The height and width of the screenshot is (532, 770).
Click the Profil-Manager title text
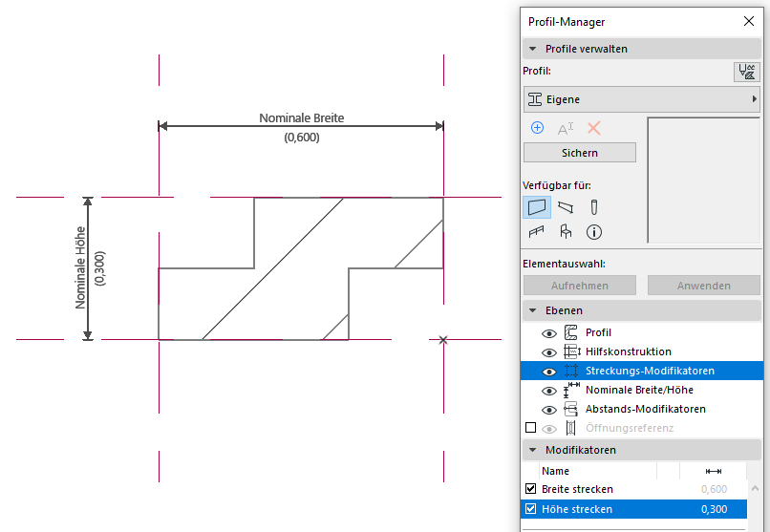[x=567, y=22]
